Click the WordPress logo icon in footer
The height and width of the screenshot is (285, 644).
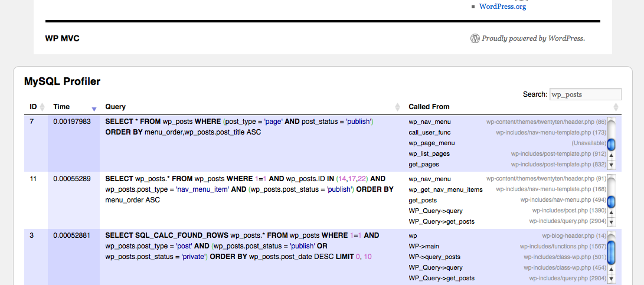click(475, 38)
